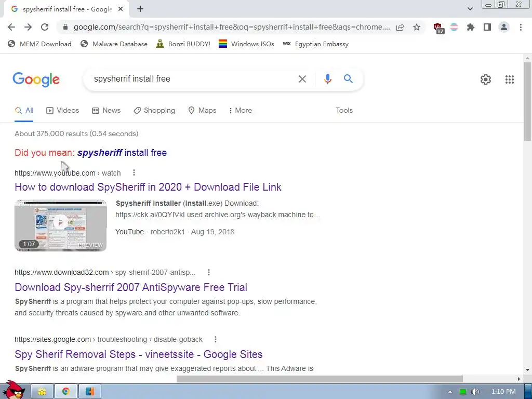Switch to the Shopping tab
This screenshot has width=532, height=399.
pos(154,110)
